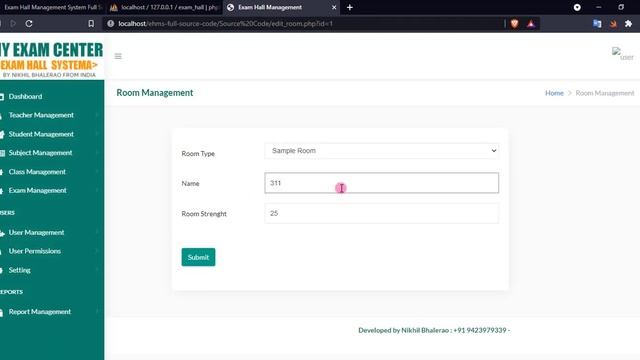Click the Name input field
Viewport: 640px width, 360px height.
(381, 183)
